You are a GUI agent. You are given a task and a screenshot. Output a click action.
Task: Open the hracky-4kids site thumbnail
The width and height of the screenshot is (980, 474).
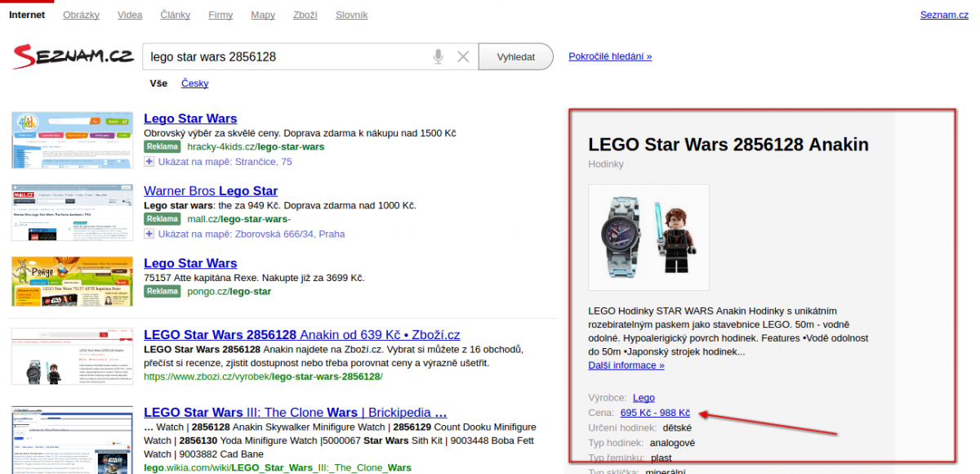pos(72,141)
